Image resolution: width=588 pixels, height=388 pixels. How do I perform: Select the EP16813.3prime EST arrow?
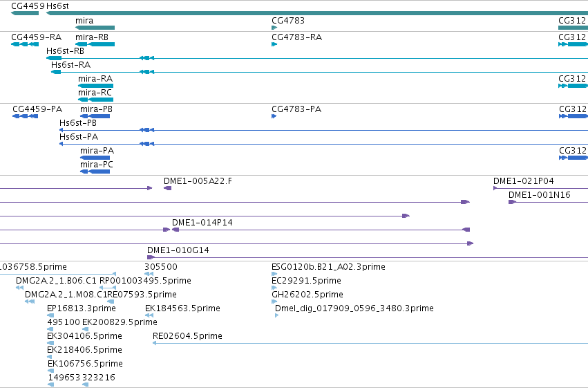coord(50,315)
